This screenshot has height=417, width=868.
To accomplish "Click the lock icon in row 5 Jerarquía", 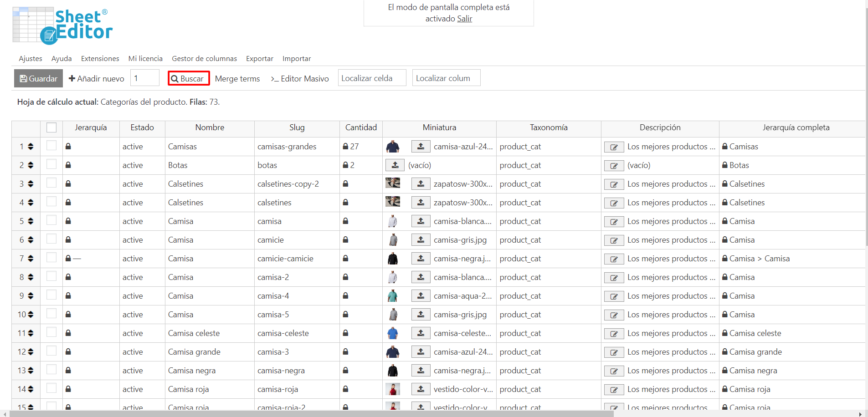I will (68, 221).
